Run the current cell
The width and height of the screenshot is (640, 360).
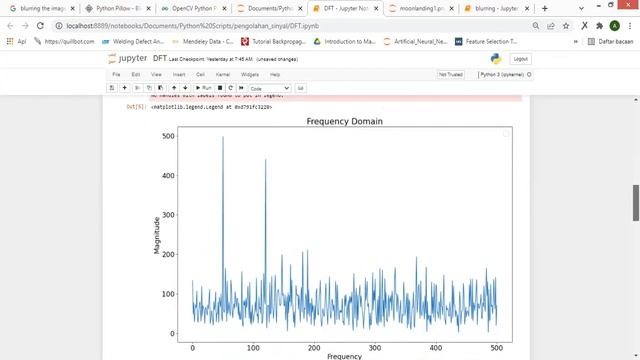203,88
